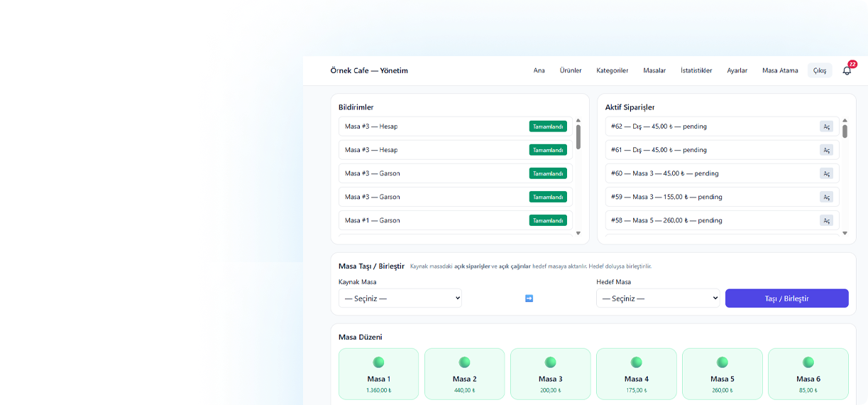Click the green status dot on Masa 1
Screen dimensions: 868x405
point(378,362)
